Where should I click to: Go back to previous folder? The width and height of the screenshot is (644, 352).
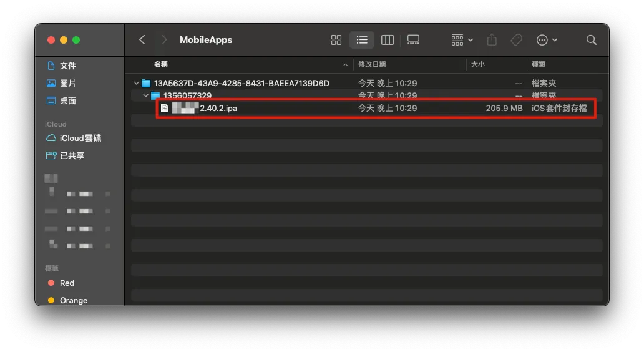(142, 40)
